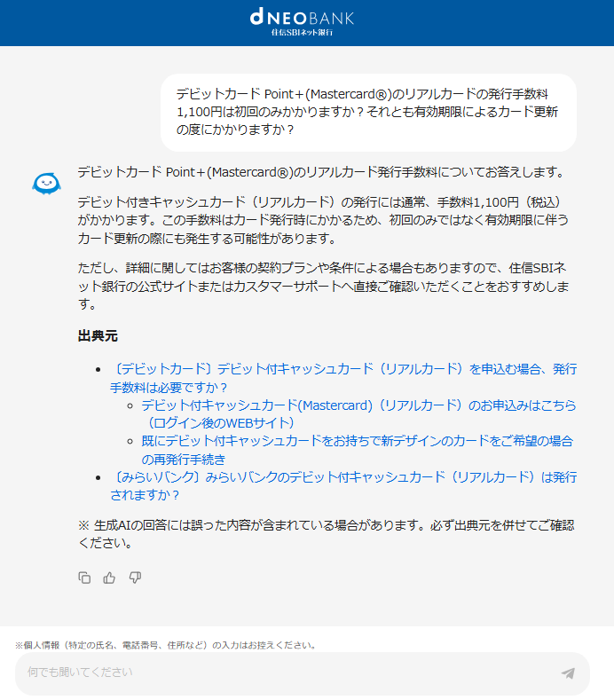Click paragraph starting ただし、詳細に関しては
614x700 pixels.
pos(323,287)
